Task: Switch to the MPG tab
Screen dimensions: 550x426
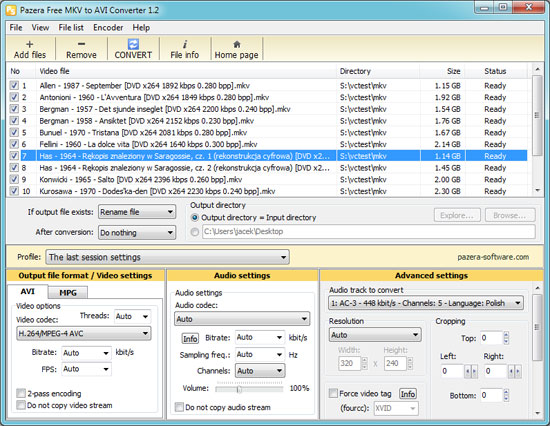Action: point(68,293)
